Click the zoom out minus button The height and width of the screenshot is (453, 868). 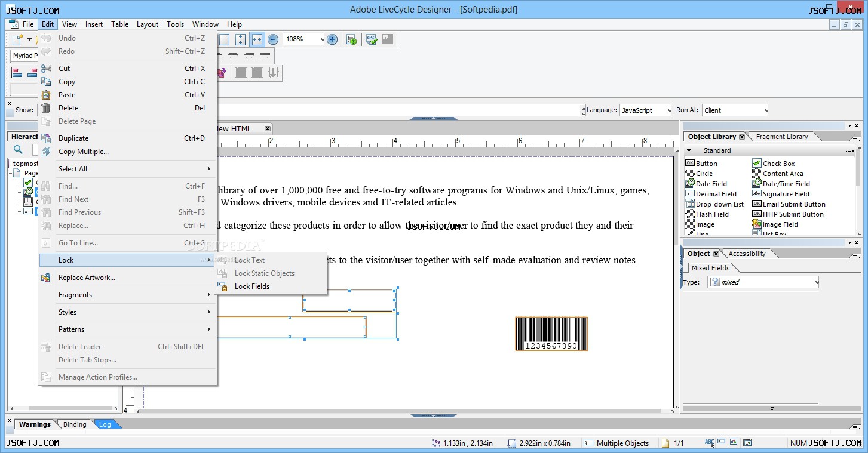273,39
